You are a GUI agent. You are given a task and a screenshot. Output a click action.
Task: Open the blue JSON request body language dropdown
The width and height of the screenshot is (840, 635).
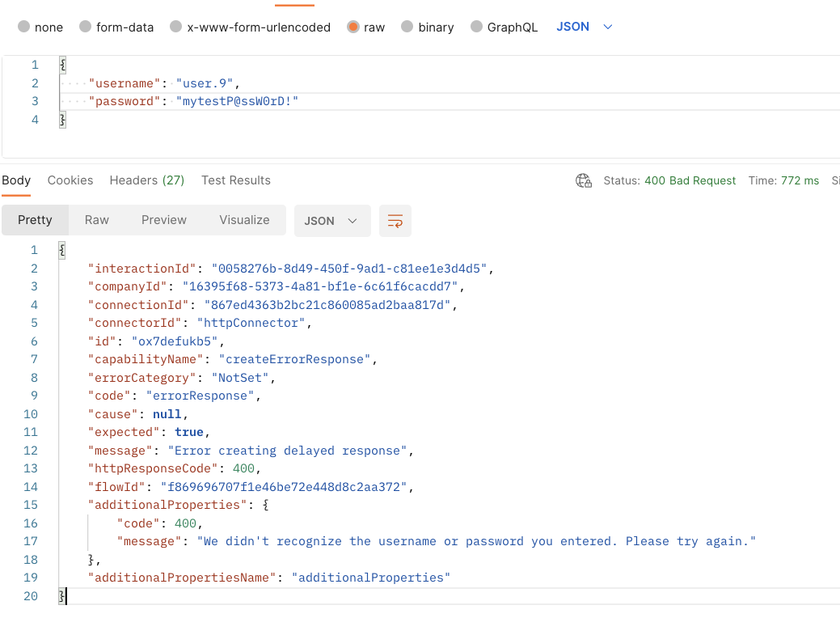point(585,27)
